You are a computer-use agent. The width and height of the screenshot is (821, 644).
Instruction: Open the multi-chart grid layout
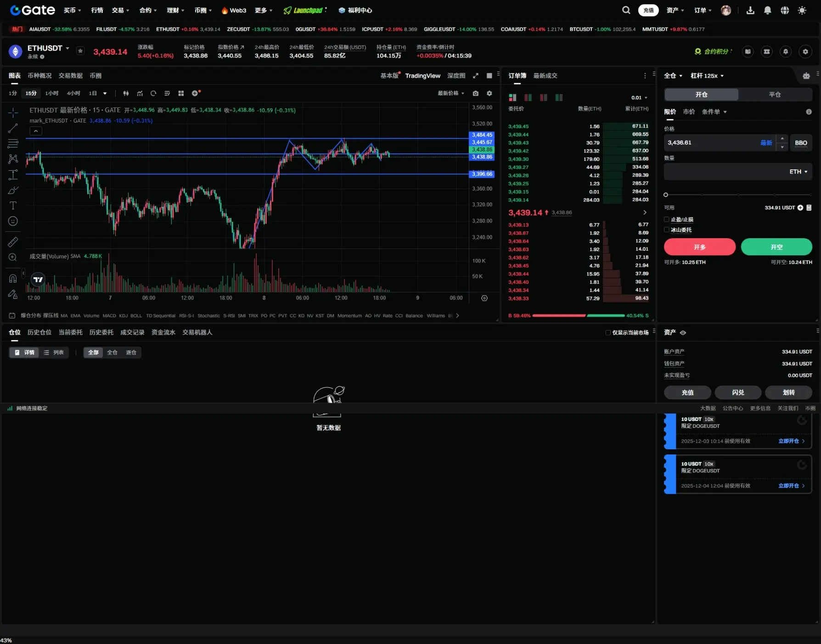[181, 93]
